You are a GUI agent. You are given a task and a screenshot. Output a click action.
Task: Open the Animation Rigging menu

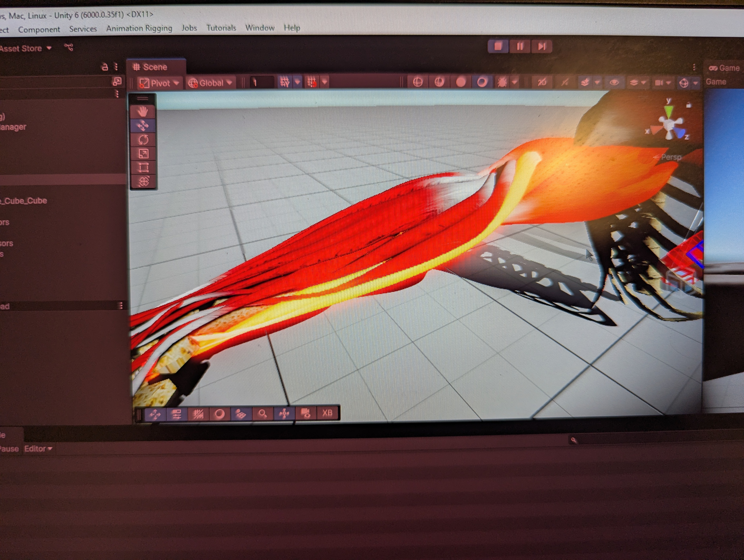point(139,28)
